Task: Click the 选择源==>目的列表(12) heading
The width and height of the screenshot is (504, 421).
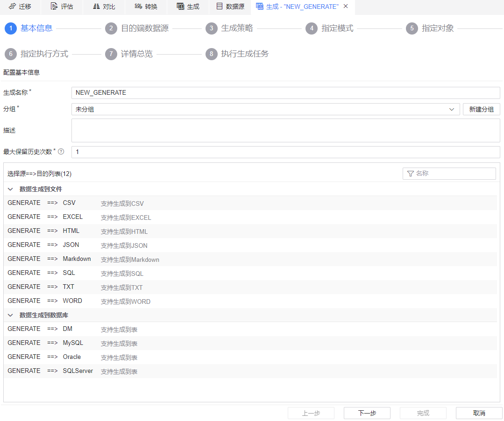Action: point(40,174)
